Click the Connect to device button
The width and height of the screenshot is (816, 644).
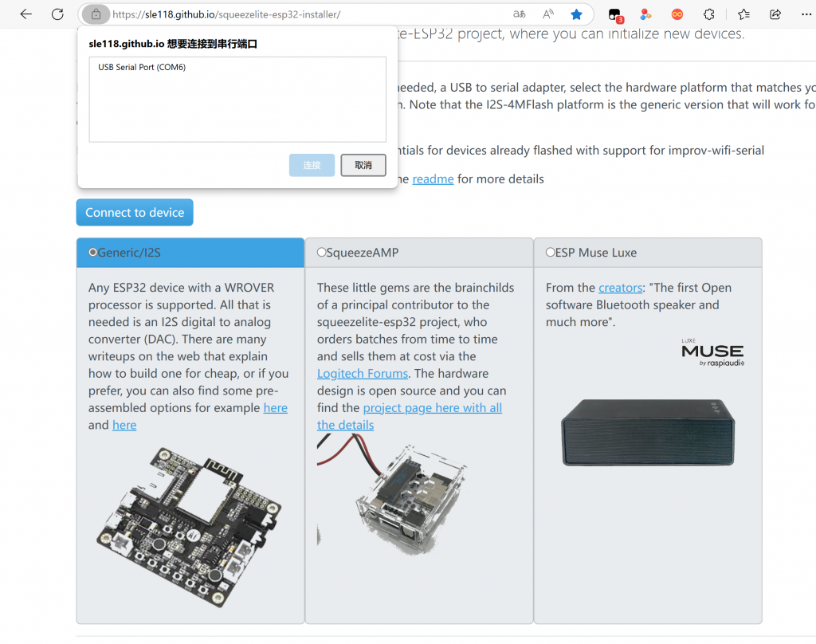(x=135, y=213)
